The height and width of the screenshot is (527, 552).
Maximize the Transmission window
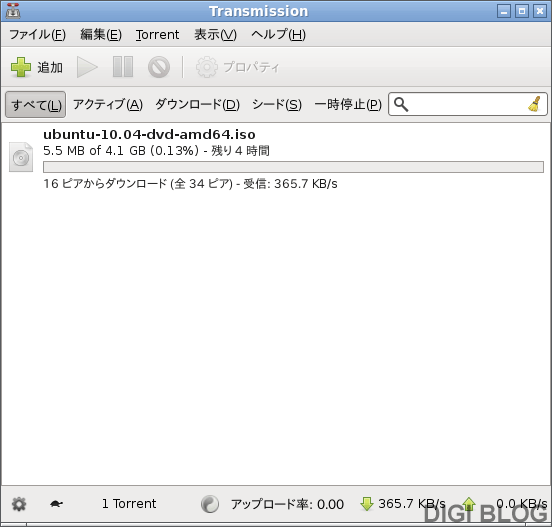coord(522,11)
